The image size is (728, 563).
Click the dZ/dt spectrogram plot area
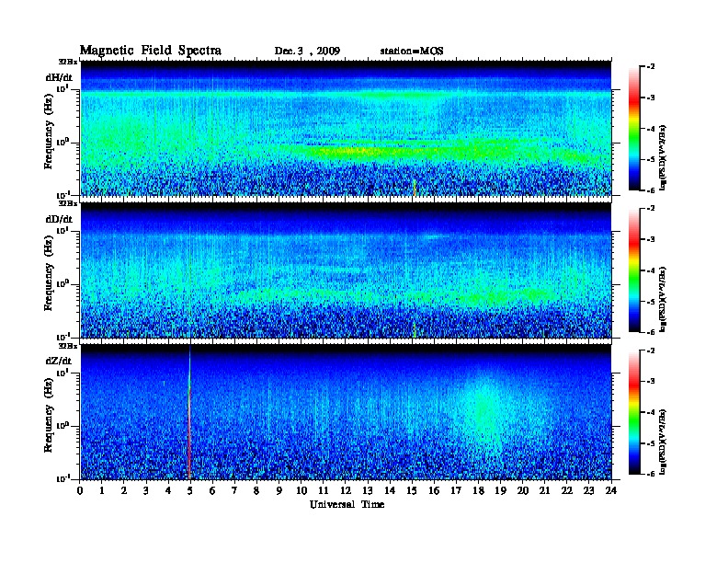coord(347,412)
